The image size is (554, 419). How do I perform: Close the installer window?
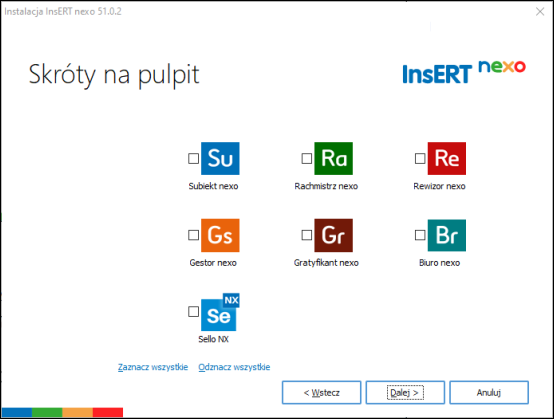540,12
